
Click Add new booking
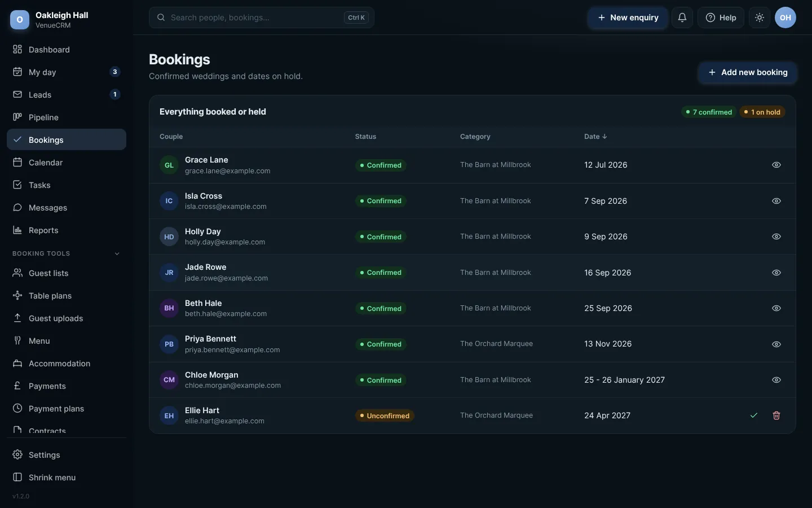(x=748, y=72)
